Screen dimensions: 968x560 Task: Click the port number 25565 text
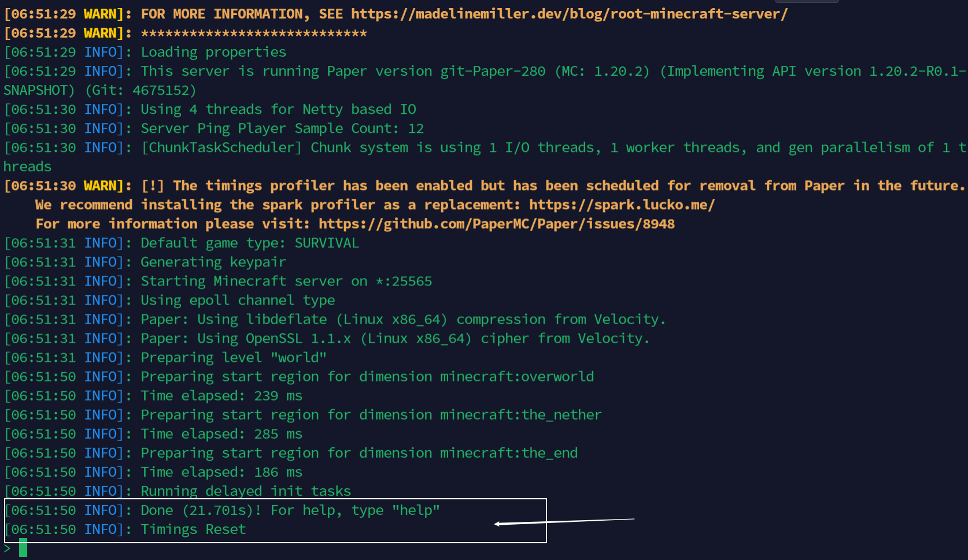412,281
